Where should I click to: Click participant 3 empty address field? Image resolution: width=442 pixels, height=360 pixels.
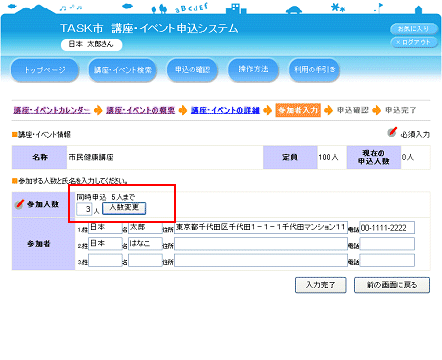pos(261,260)
